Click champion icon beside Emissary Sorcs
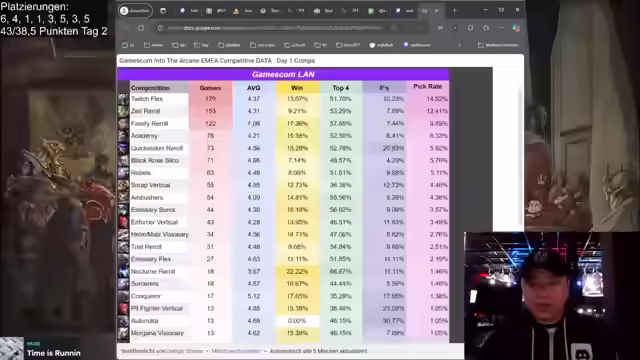This screenshot has width=640, height=360. tap(123, 210)
